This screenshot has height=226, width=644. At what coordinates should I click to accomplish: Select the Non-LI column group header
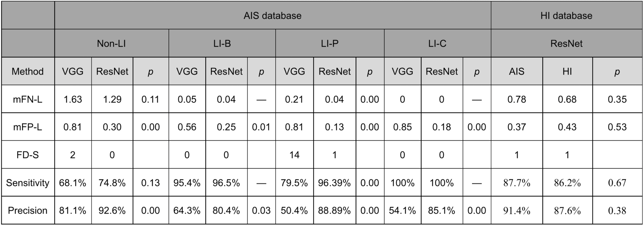point(111,43)
